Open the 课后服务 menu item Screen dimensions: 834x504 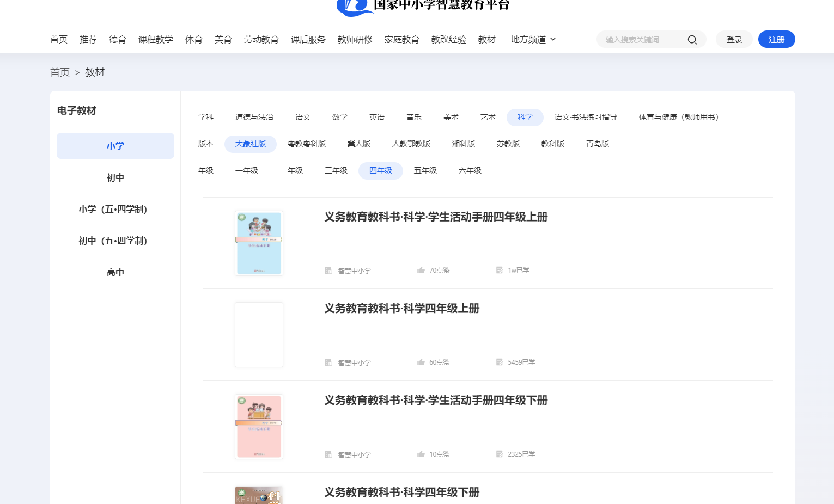(x=308, y=39)
